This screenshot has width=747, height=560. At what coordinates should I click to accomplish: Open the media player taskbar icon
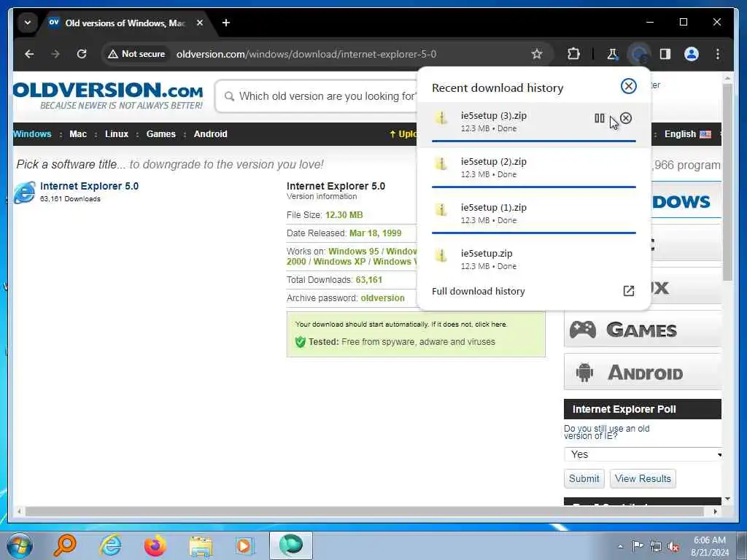[245, 545]
